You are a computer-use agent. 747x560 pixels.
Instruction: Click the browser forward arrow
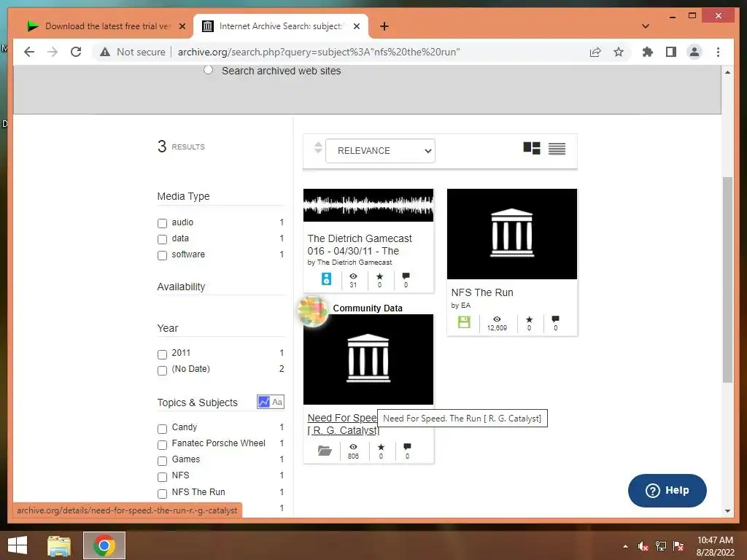pos(53,52)
